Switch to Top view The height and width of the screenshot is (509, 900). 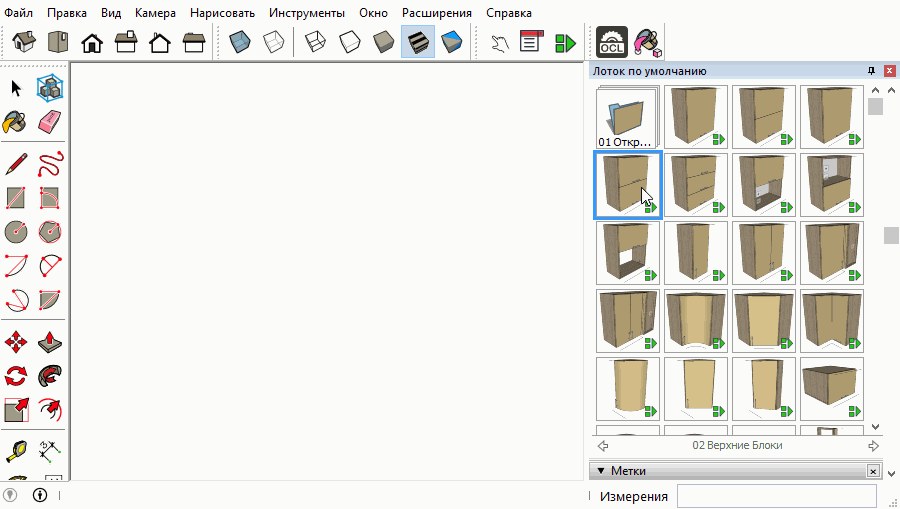58,42
